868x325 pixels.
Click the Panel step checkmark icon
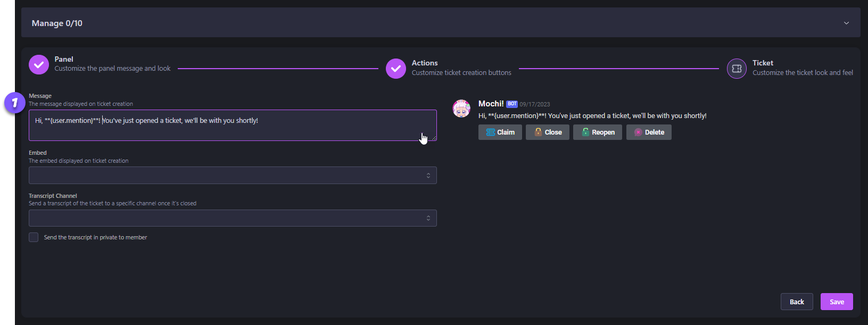(x=39, y=64)
